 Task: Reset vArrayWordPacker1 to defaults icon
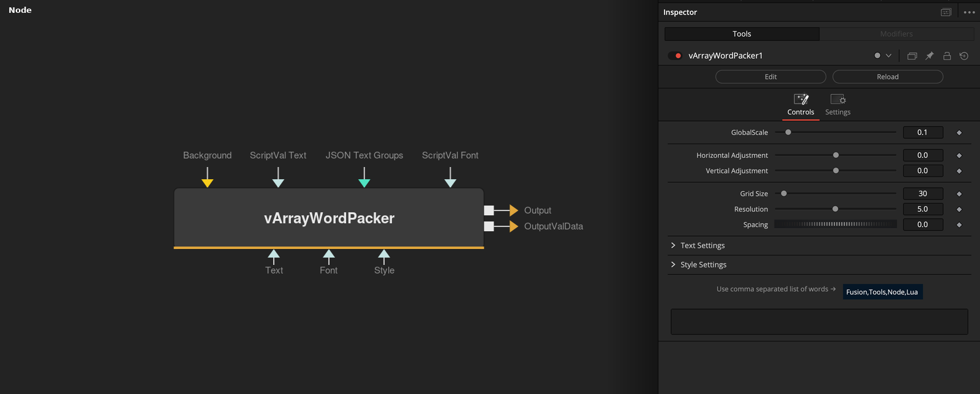[x=964, y=56]
